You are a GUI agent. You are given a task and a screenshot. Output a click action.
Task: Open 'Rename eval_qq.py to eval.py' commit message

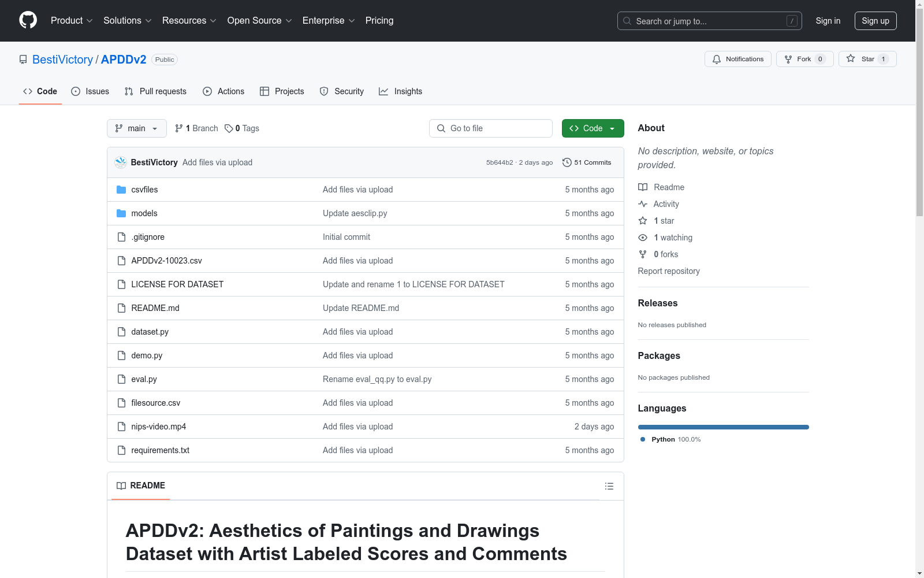377,379
